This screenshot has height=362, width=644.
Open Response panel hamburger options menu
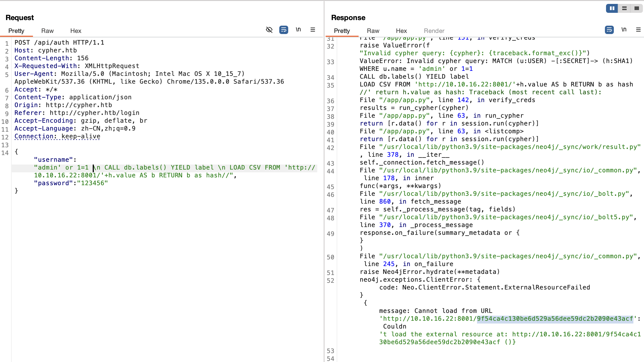(638, 30)
